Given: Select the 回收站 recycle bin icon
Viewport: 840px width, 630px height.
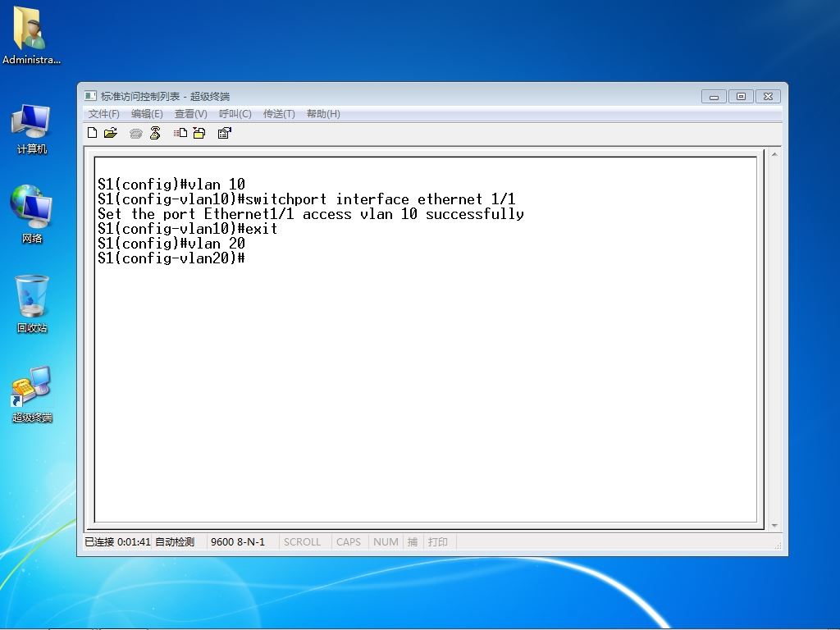Looking at the screenshot, I should point(32,304).
